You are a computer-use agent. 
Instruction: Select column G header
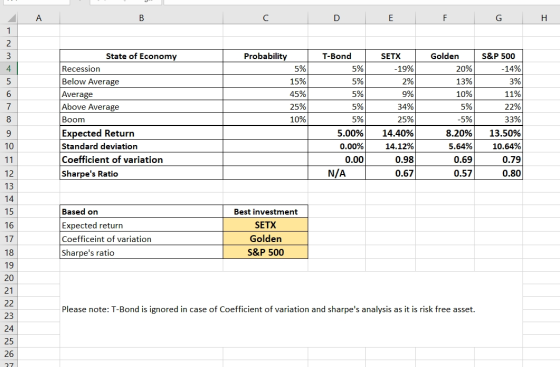[x=499, y=18]
